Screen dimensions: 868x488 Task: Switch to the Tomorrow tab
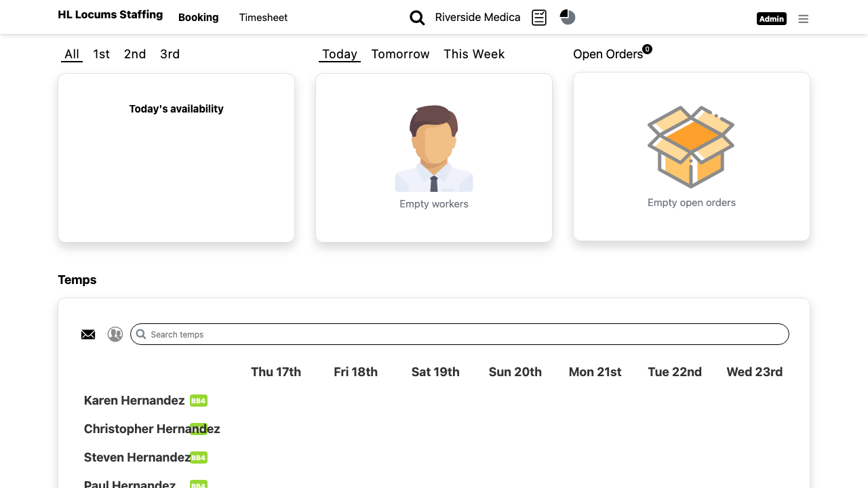[400, 54]
